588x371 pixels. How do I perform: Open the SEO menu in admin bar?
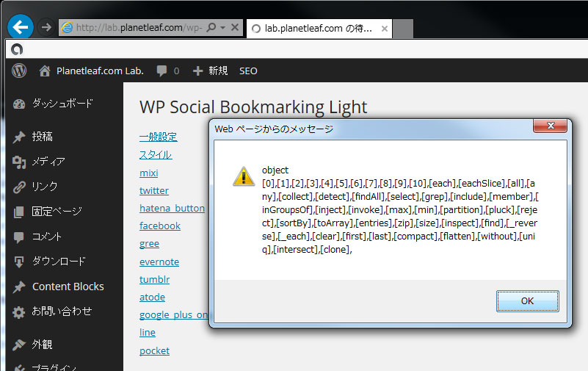click(248, 71)
